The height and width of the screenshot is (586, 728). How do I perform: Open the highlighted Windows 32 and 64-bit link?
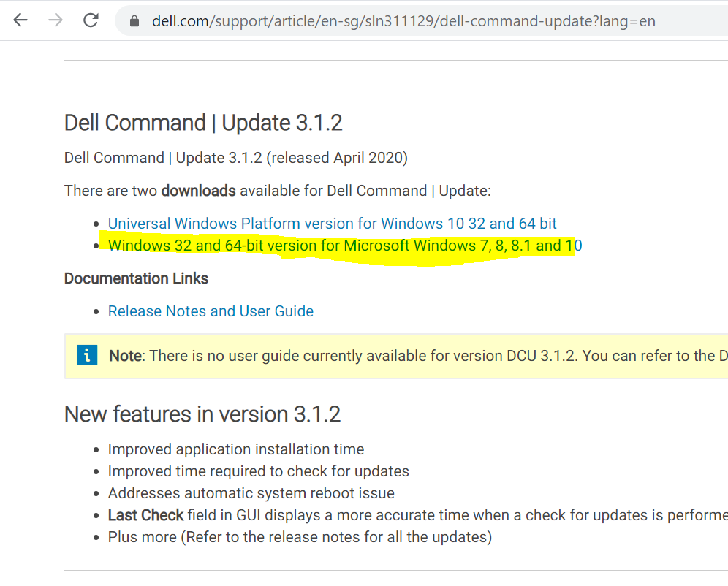pos(344,246)
